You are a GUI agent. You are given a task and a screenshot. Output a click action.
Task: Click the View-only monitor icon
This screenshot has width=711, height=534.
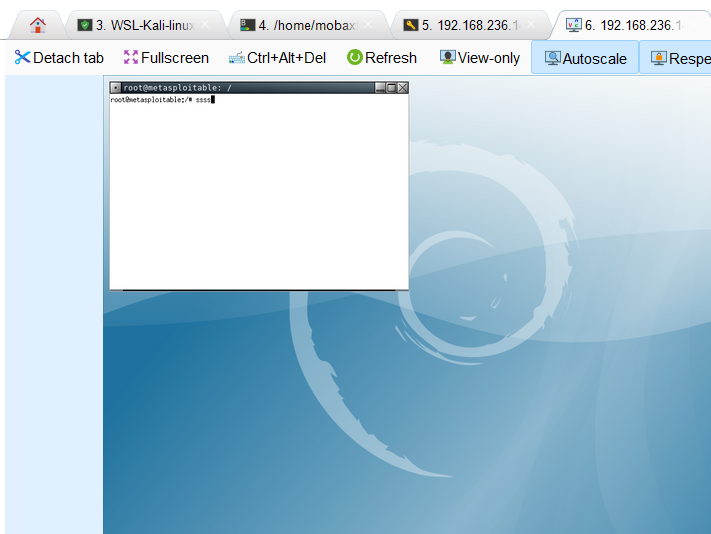[x=448, y=57]
